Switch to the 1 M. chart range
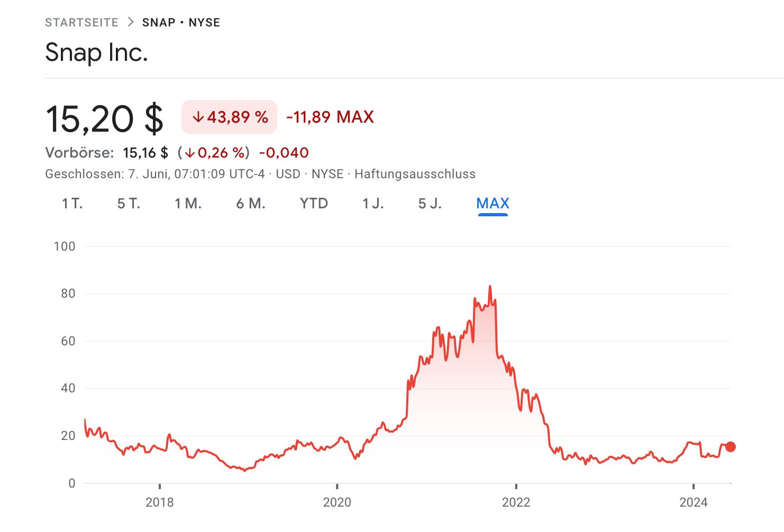This screenshot has height=532, width=784. tap(188, 204)
